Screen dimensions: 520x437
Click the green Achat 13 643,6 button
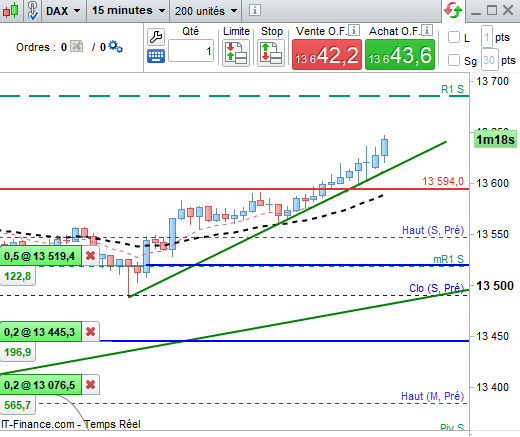(400, 55)
